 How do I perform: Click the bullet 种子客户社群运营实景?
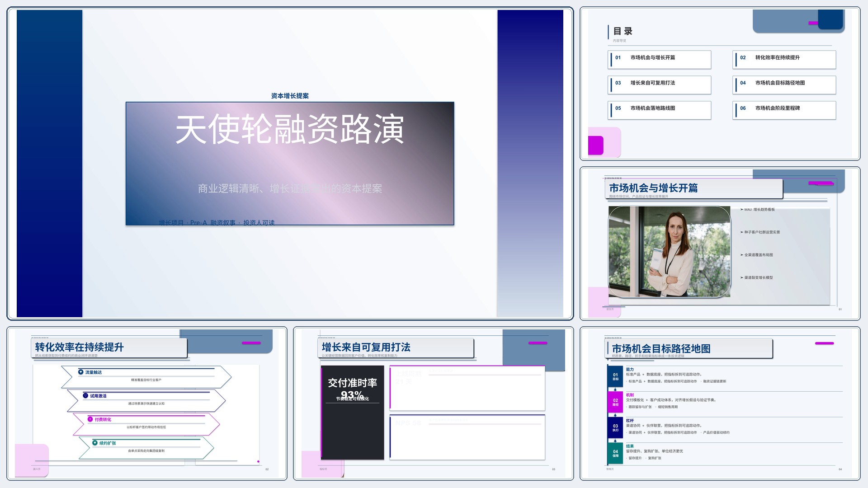762,232
